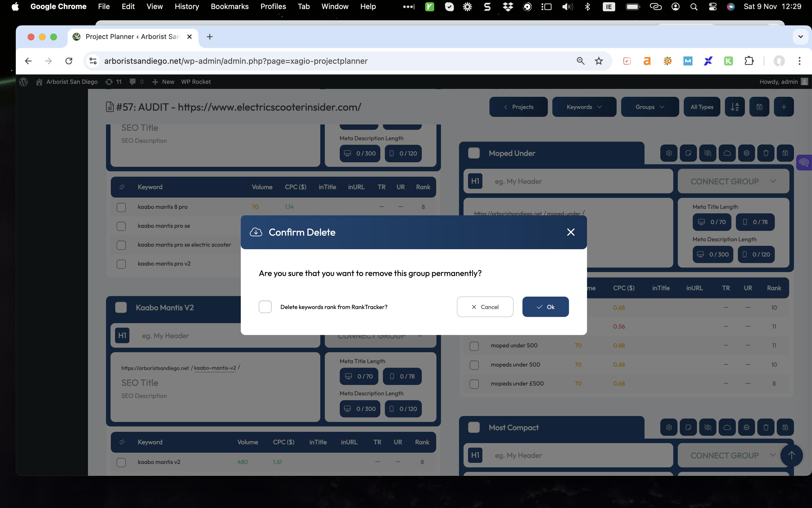Click save disk icon in Most Compact group
This screenshot has height=508, width=812.
tap(785, 427)
